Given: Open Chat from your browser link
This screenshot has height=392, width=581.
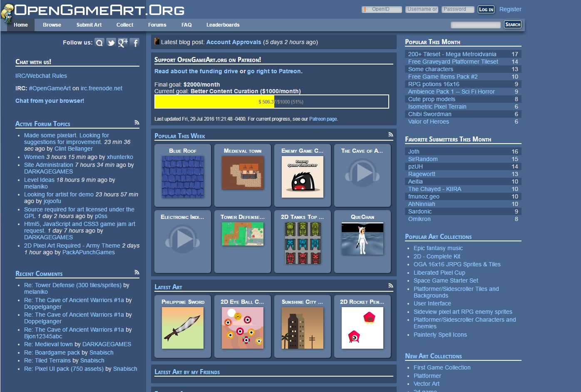Looking at the screenshot, I should [50, 101].
